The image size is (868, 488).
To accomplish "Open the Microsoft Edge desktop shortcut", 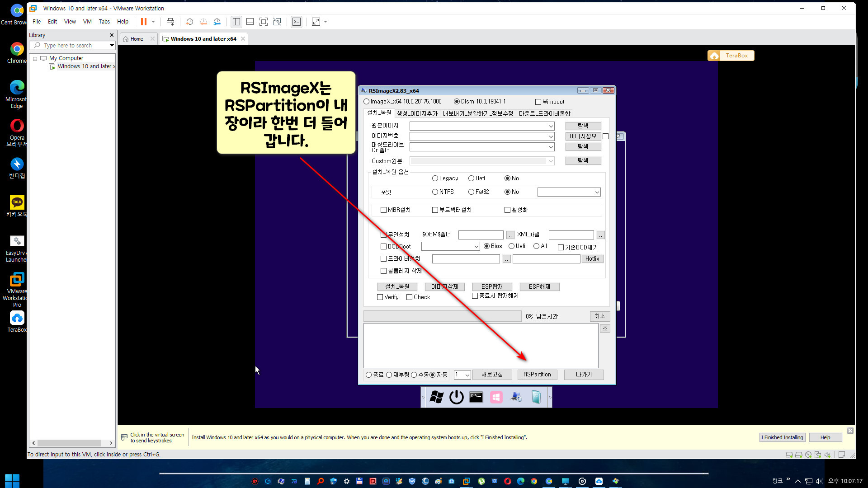I will pyautogui.click(x=17, y=94).
